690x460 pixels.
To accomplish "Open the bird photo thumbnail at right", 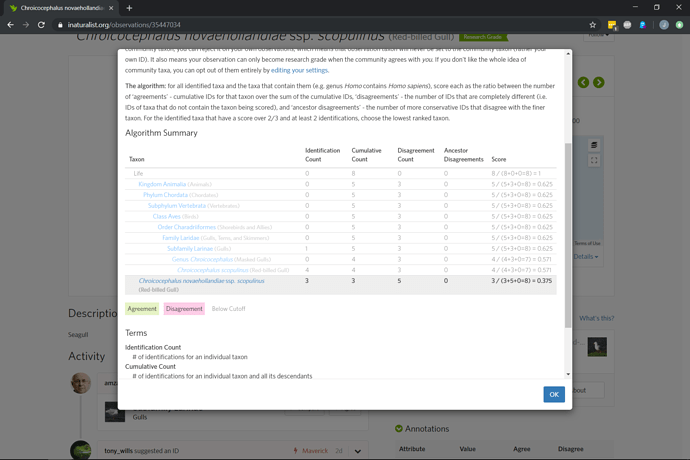I will (597, 347).
